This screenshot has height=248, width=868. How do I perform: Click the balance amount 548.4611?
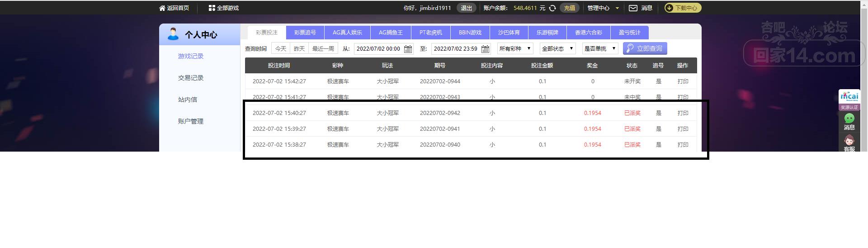point(525,8)
